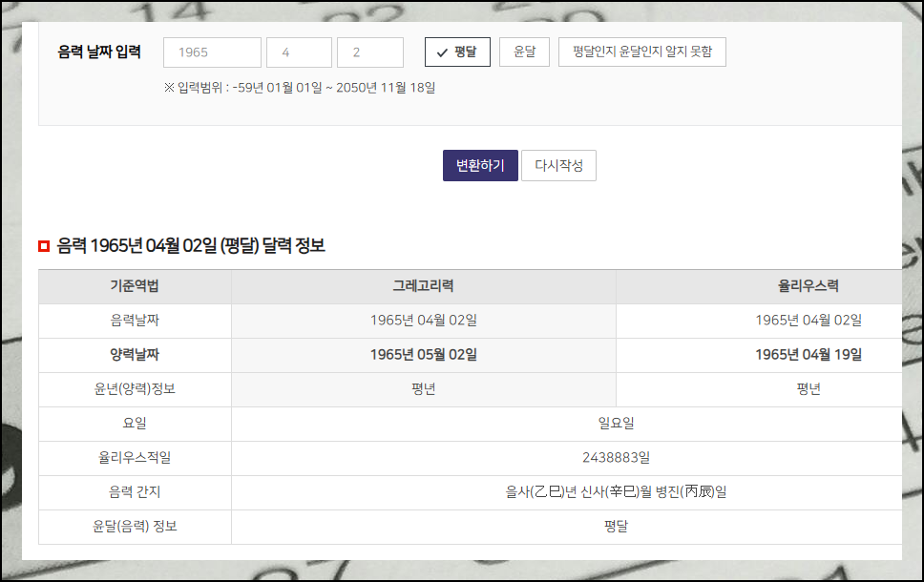Click the 평달 value in the last table row
The height and width of the screenshot is (582, 924).
pyautogui.click(x=616, y=526)
